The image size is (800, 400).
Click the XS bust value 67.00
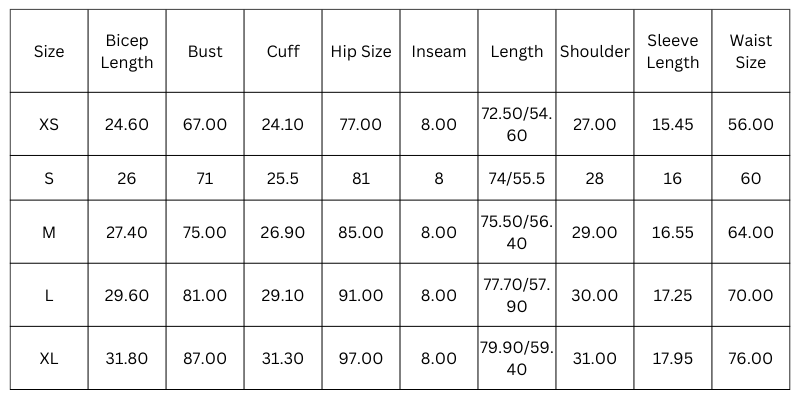205,125
